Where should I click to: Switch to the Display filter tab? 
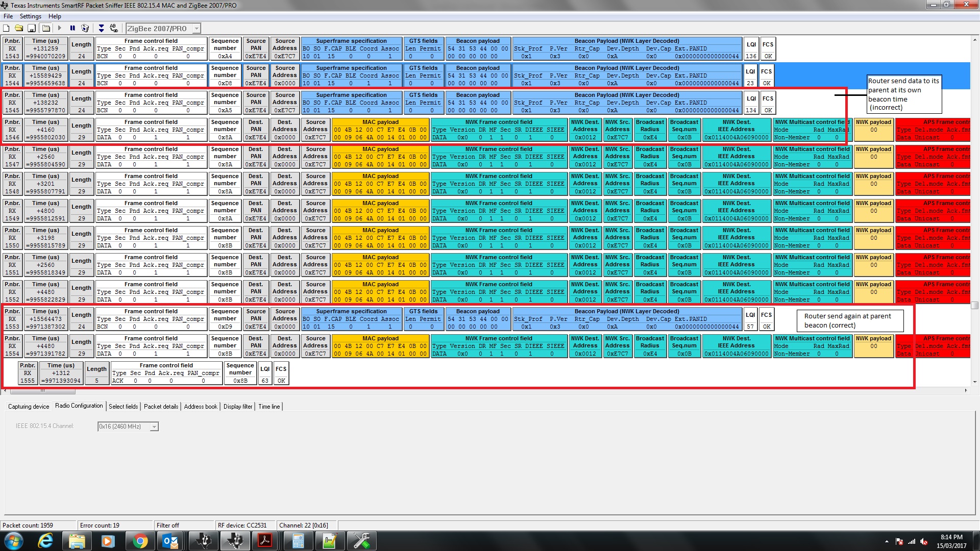[238, 407]
